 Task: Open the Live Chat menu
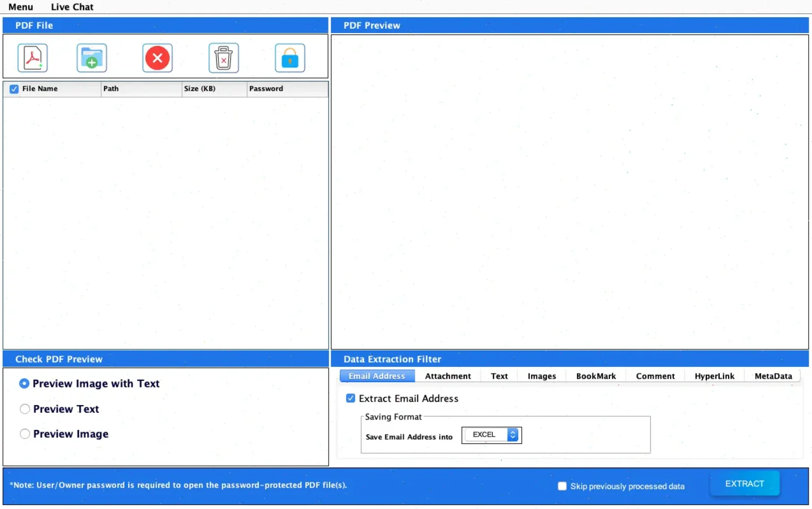[72, 7]
